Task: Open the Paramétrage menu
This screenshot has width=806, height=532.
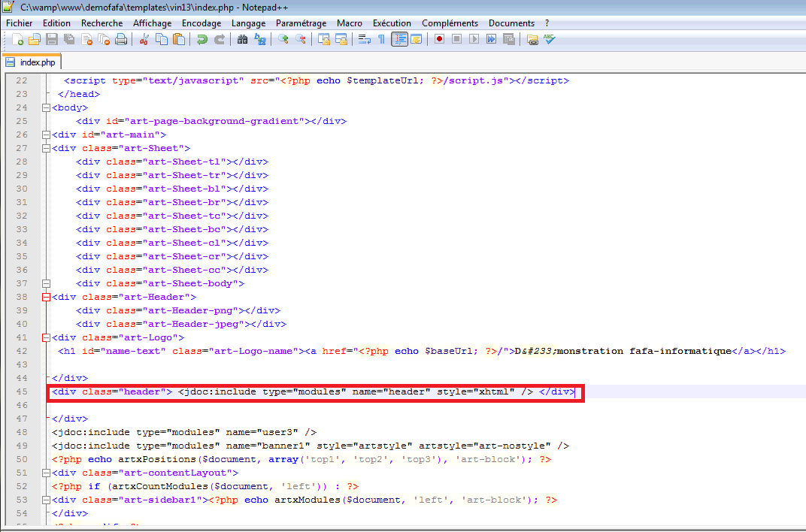Action: click(x=301, y=23)
